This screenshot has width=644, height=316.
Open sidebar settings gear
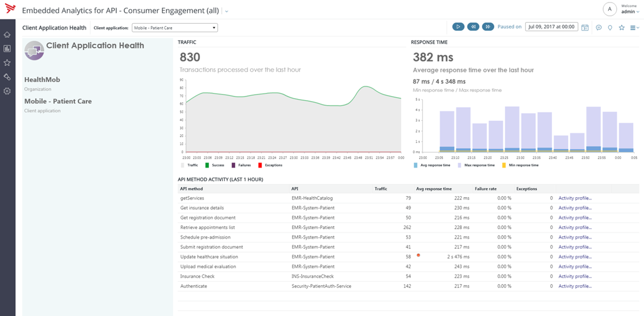pyautogui.click(x=7, y=91)
